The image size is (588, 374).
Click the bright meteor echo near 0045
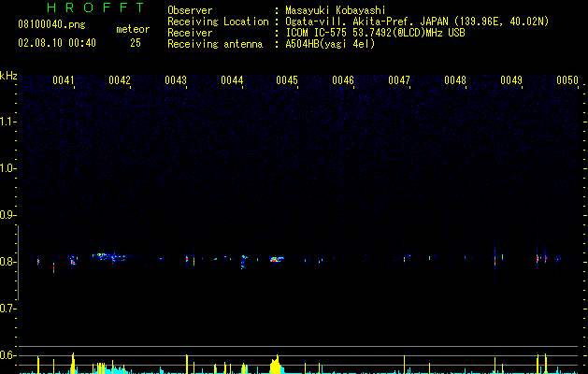pos(277,259)
